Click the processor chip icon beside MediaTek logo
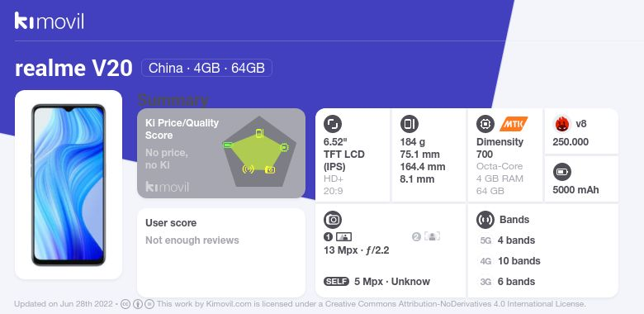The width and height of the screenshot is (644, 314). tap(485, 124)
